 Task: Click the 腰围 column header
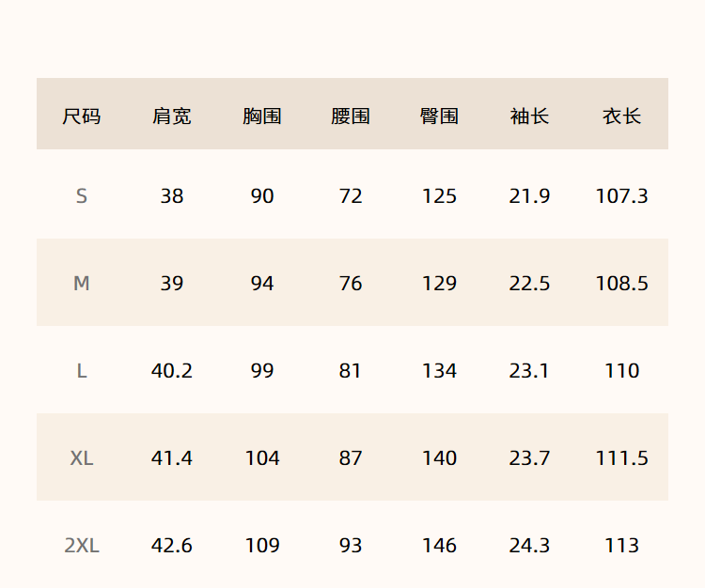(x=351, y=116)
